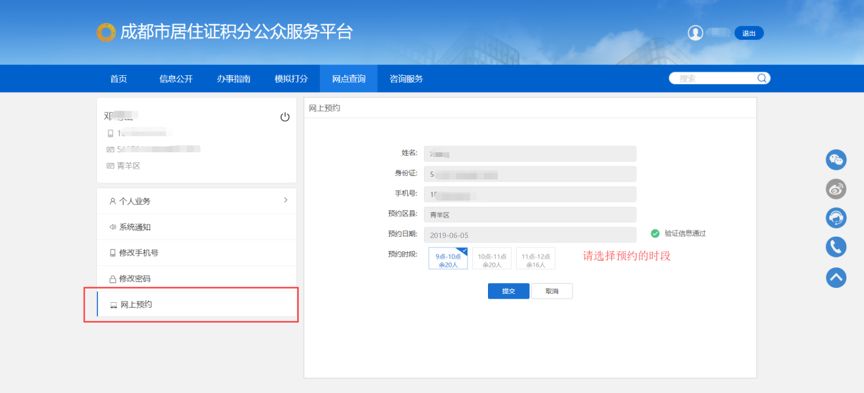The width and height of the screenshot is (864, 393).
Task: Click the 预约日期 date field 2019-06-05
Action: point(530,235)
